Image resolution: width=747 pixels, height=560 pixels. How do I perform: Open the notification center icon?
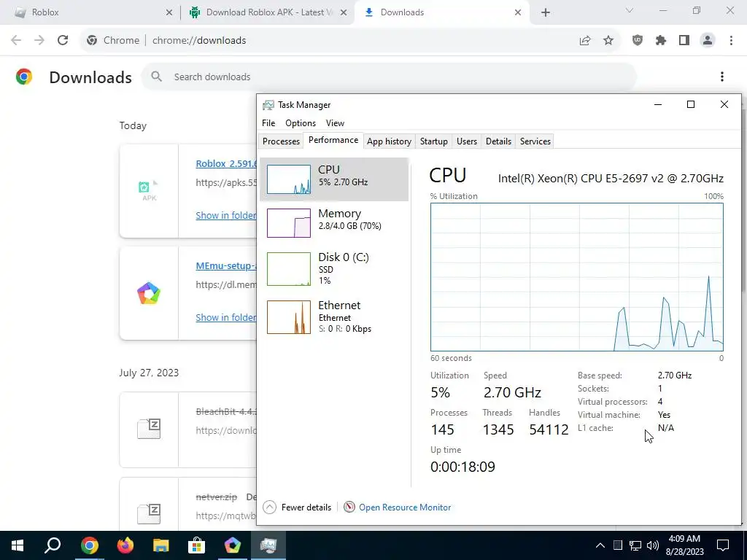pos(723,545)
